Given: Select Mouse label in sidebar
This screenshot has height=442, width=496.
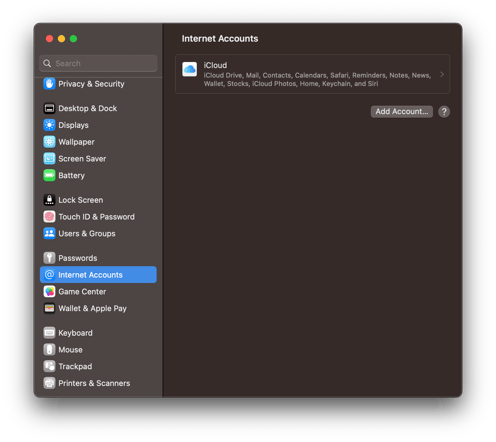Looking at the screenshot, I should (x=70, y=350).
